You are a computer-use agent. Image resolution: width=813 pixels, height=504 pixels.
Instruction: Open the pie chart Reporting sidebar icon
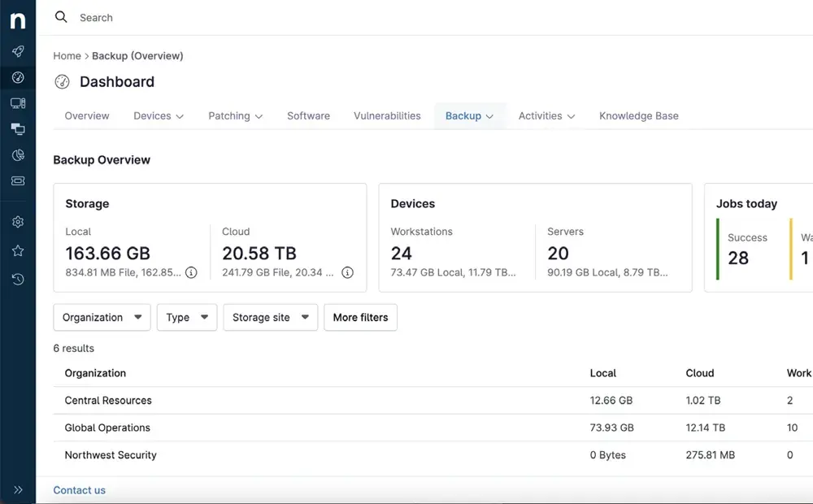point(18,155)
